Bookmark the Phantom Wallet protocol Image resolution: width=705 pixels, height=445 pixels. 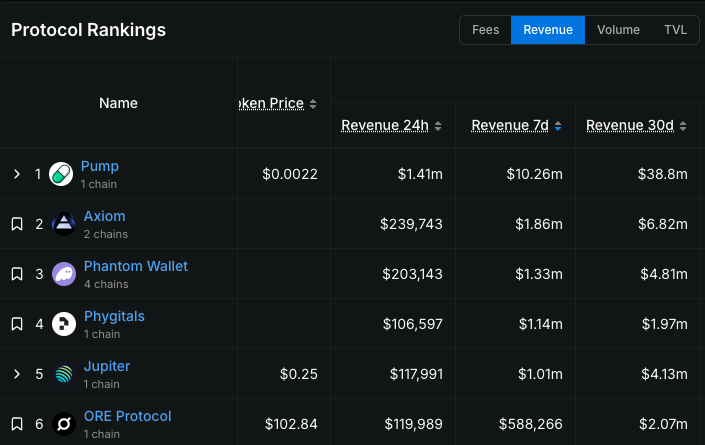[x=17, y=274]
